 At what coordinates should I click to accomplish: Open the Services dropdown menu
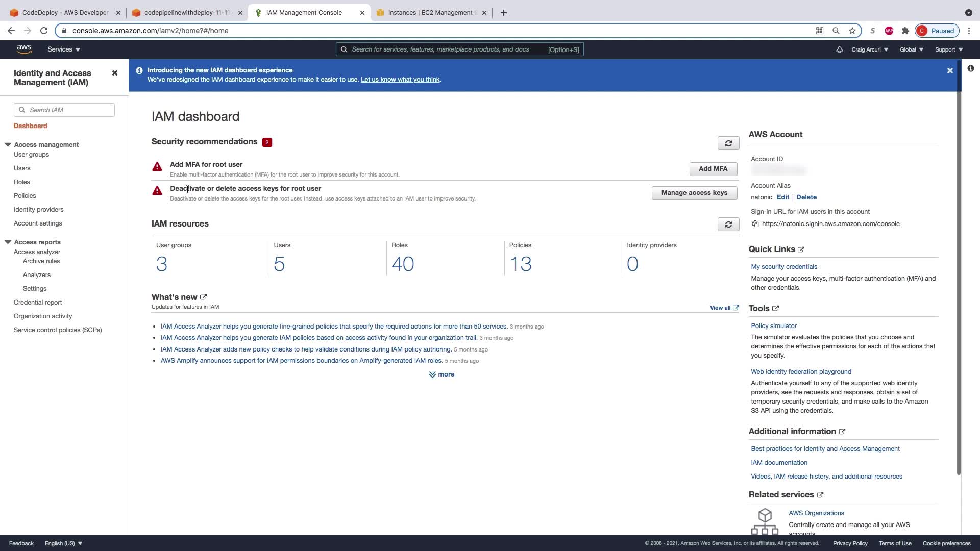click(64, 49)
